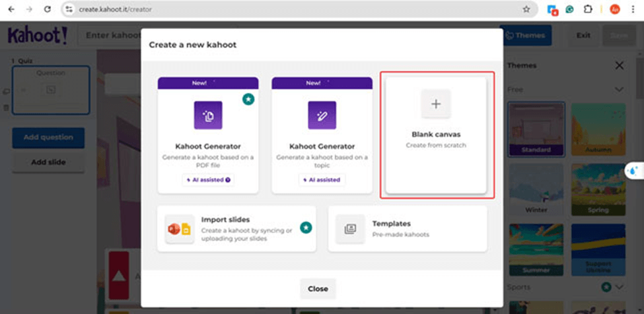The width and height of the screenshot is (644, 314).
Task: Click the browser forward arrow
Action: (29, 9)
